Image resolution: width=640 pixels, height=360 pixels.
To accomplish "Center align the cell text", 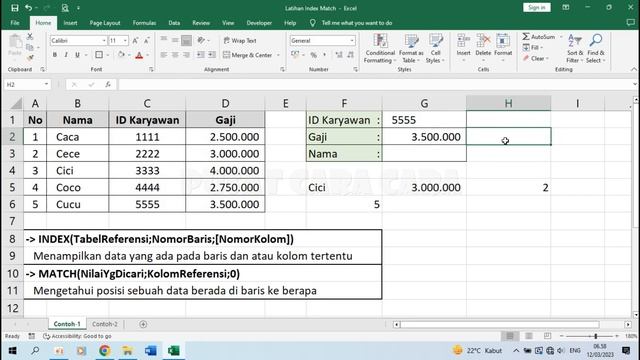I will [x=175, y=55].
